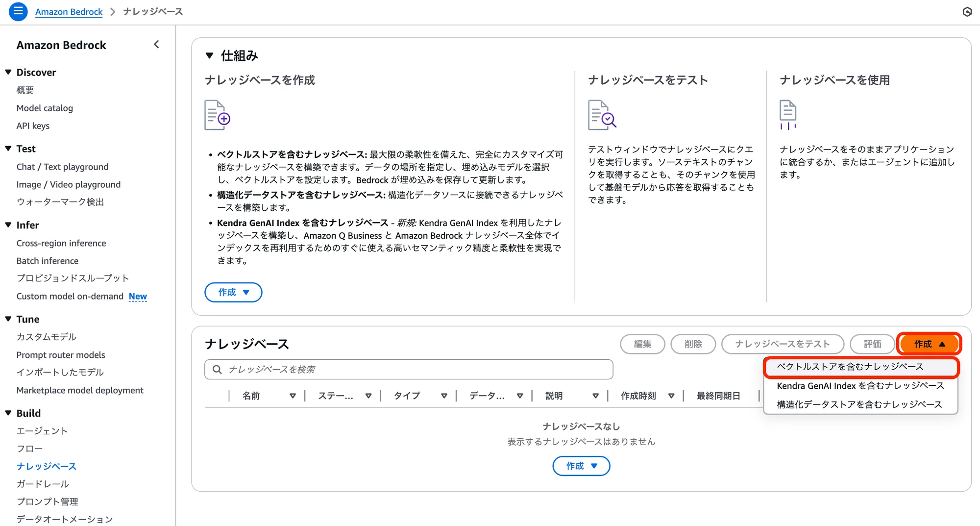This screenshot has height=526, width=980.
Task: Open the 名前 column sort dropdown
Action: 293,395
